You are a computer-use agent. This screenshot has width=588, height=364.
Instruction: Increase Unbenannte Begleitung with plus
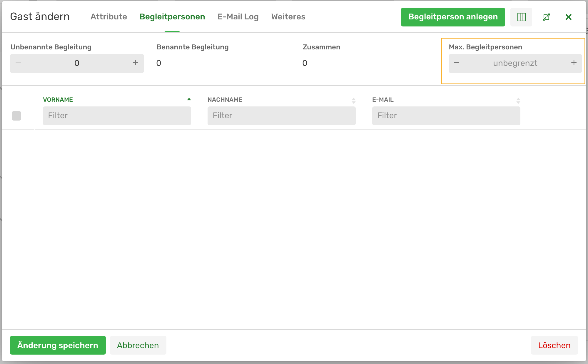(x=135, y=63)
